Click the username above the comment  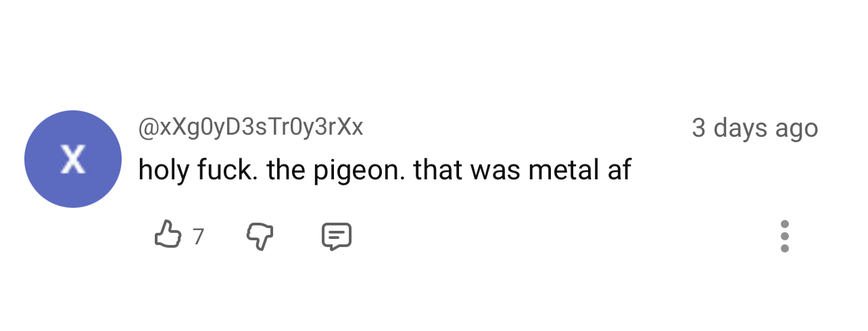tap(251, 127)
